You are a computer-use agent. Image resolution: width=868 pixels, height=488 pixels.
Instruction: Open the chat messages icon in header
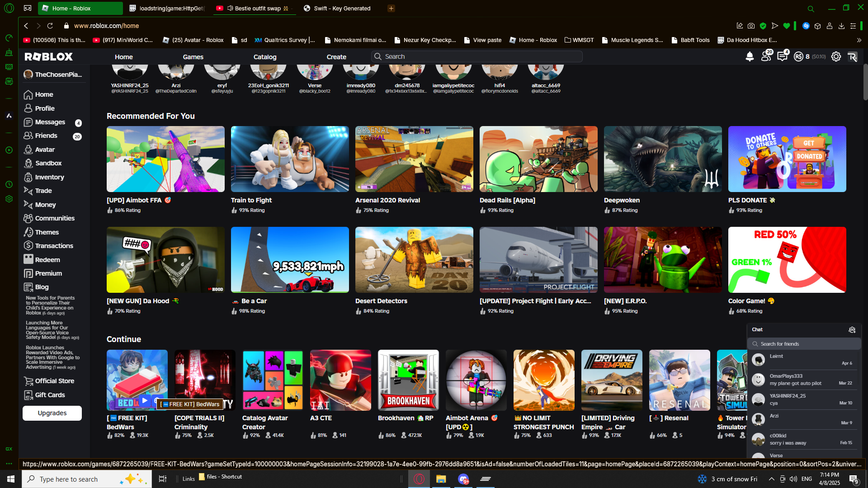pyautogui.click(x=782, y=56)
